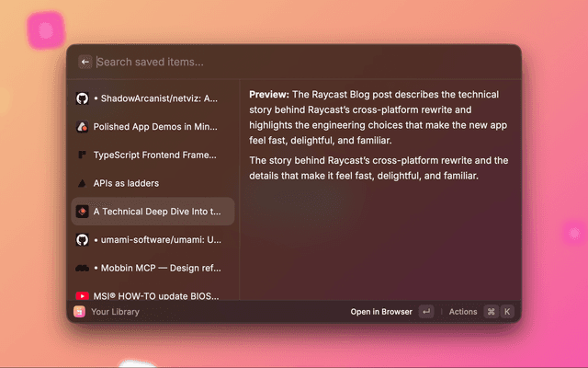Click the Command key icon
The width and height of the screenshot is (588, 368).
491,312
